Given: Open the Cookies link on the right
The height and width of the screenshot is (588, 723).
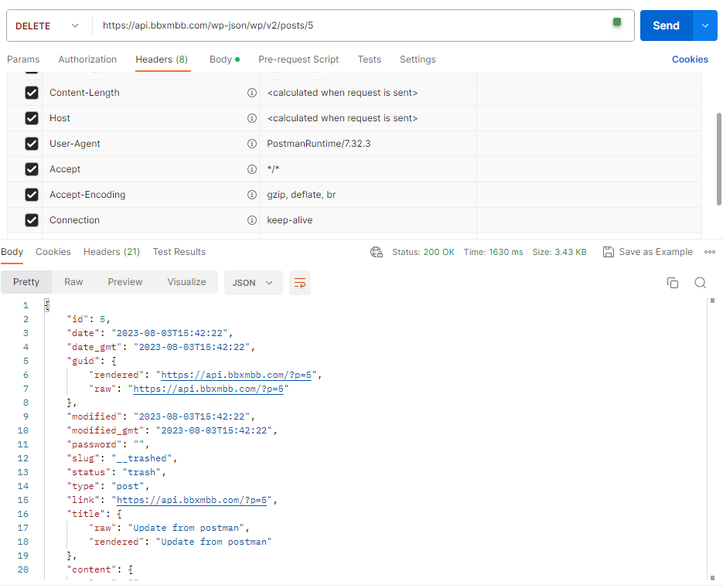Looking at the screenshot, I should click(x=690, y=59).
